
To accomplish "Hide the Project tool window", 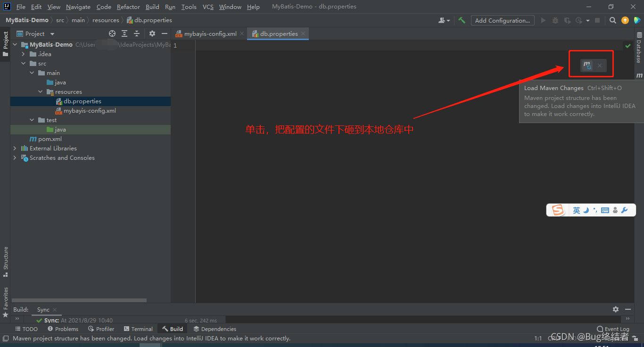I will tap(165, 33).
